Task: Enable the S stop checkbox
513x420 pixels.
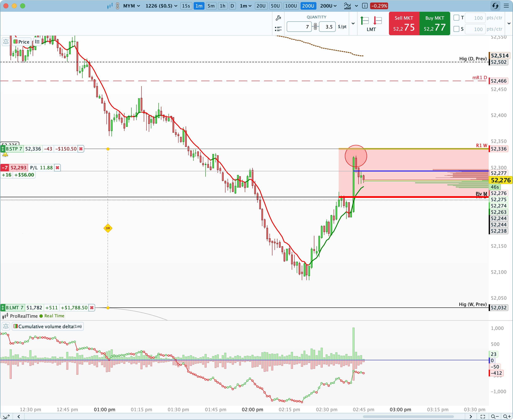Action: (x=456, y=29)
